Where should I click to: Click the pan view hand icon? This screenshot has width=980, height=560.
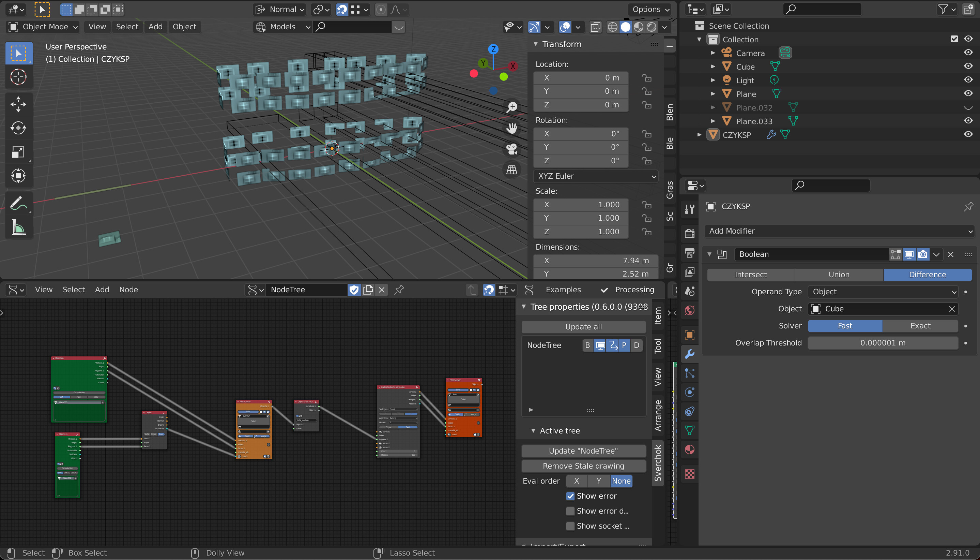coord(512,128)
